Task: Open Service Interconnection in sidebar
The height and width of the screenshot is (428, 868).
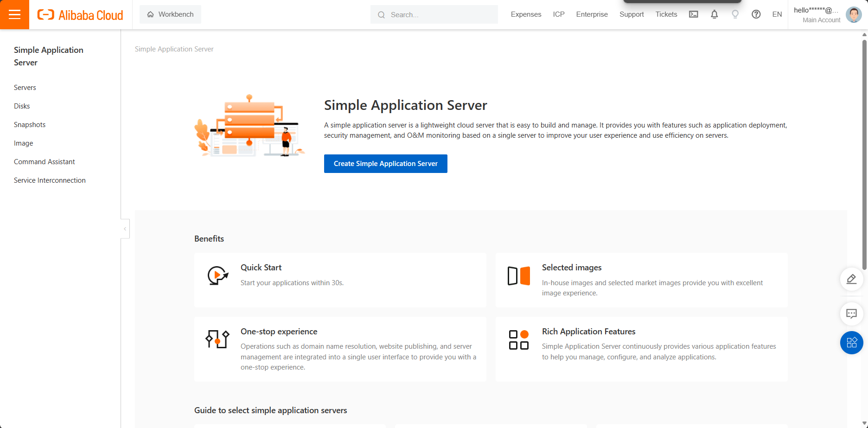Action: [50, 180]
